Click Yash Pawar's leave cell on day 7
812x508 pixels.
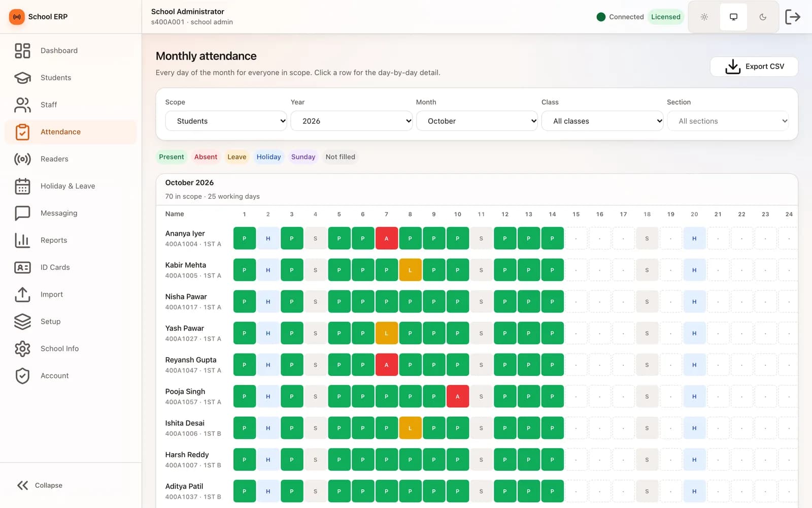[386, 333]
